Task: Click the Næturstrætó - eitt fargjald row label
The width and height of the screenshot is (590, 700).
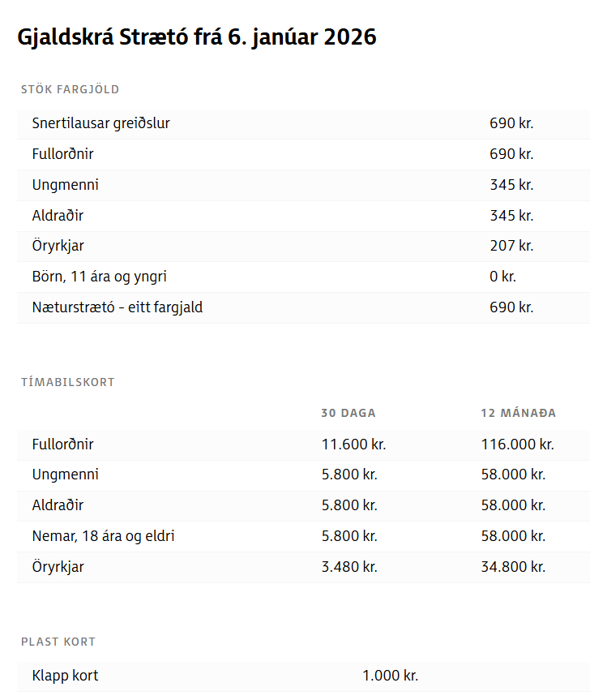Action: [x=118, y=307]
